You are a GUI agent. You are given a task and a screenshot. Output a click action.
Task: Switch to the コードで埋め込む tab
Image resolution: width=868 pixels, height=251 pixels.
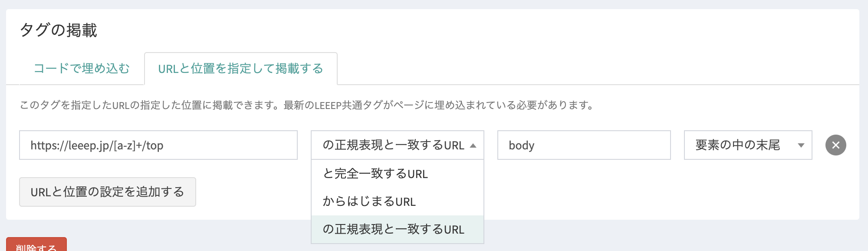pyautogui.click(x=82, y=69)
